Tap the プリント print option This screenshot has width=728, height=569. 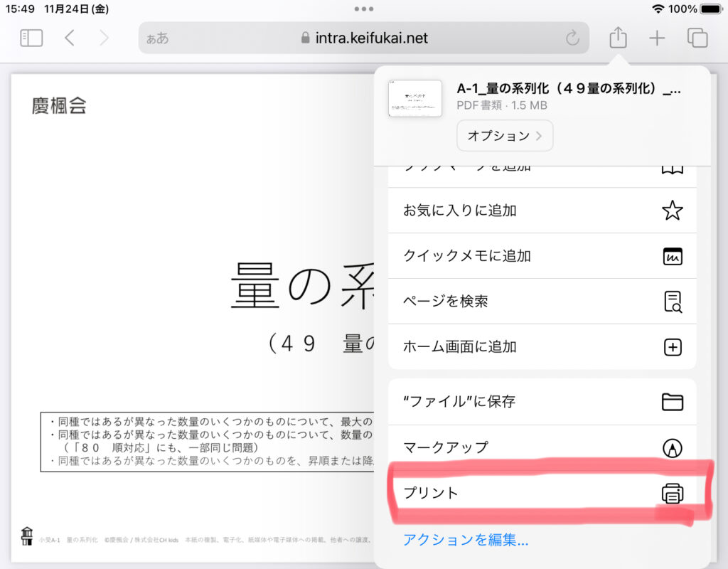click(432, 493)
